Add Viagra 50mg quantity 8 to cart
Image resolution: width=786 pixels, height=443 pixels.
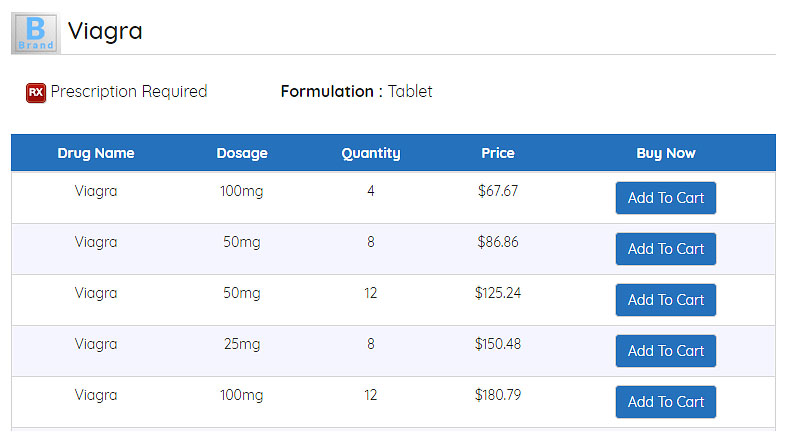tap(666, 249)
